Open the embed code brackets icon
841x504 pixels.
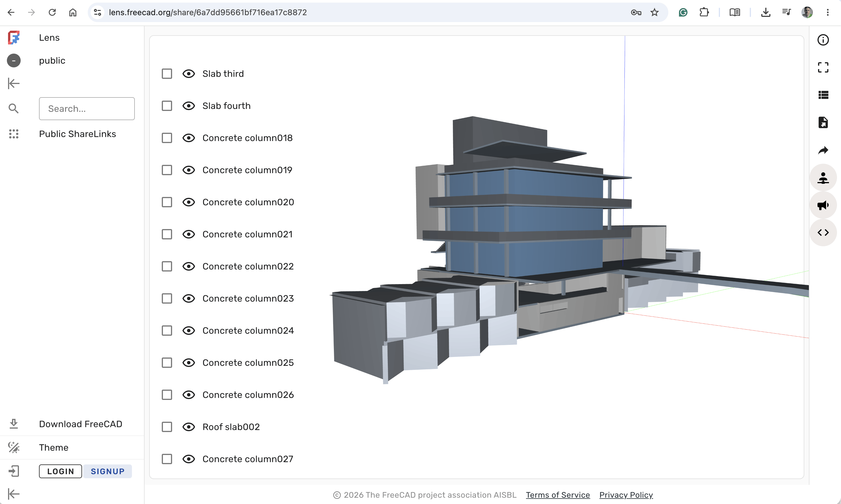click(x=823, y=233)
